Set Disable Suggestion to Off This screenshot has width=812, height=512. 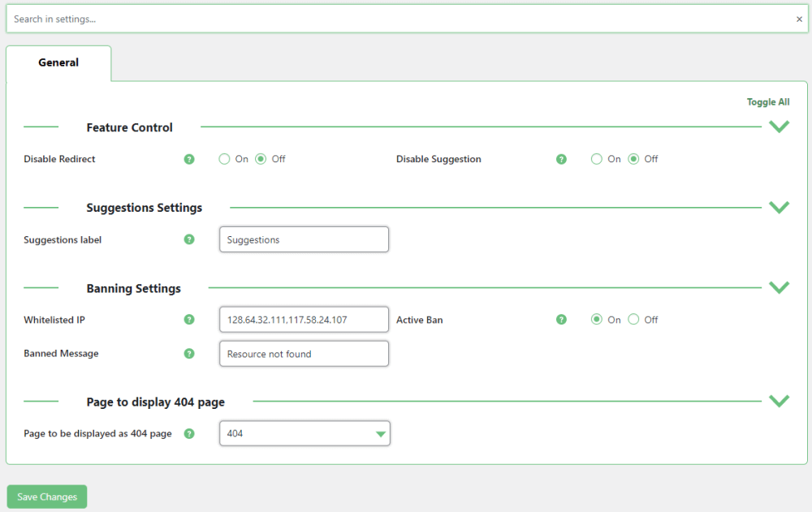(x=633, y=159)
